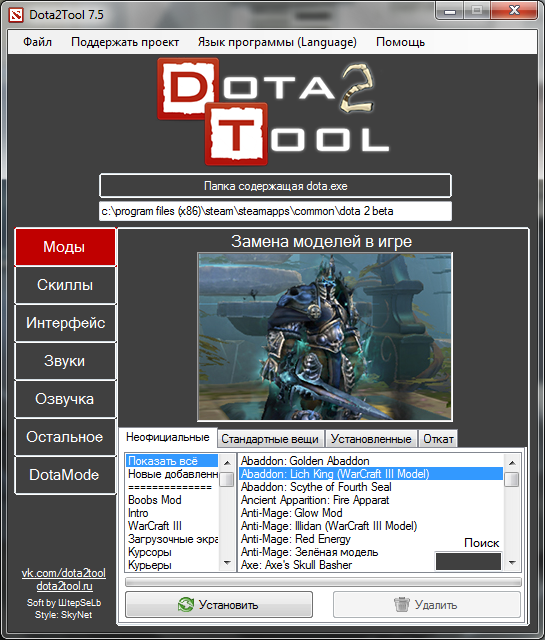The height and width of the screenshot is (640, 545).
Task: Click the mod list scrollbar thumb
Action: [x=512, y=479]
